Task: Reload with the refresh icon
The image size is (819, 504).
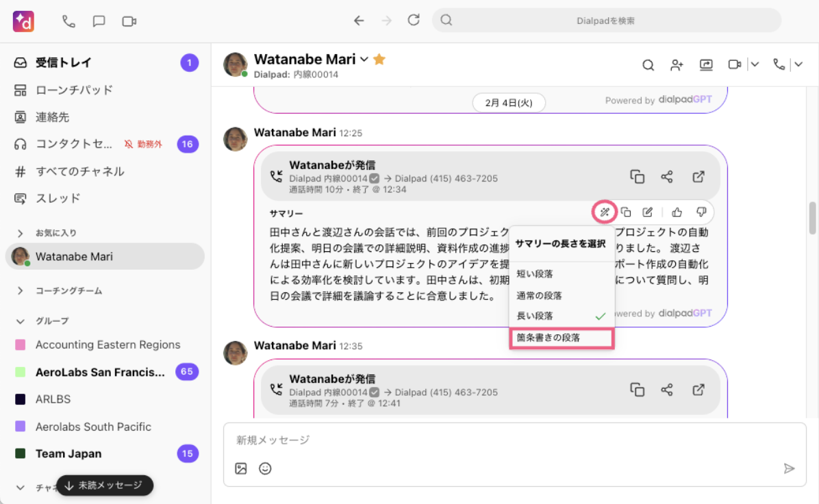Action: tap(414, 21)
